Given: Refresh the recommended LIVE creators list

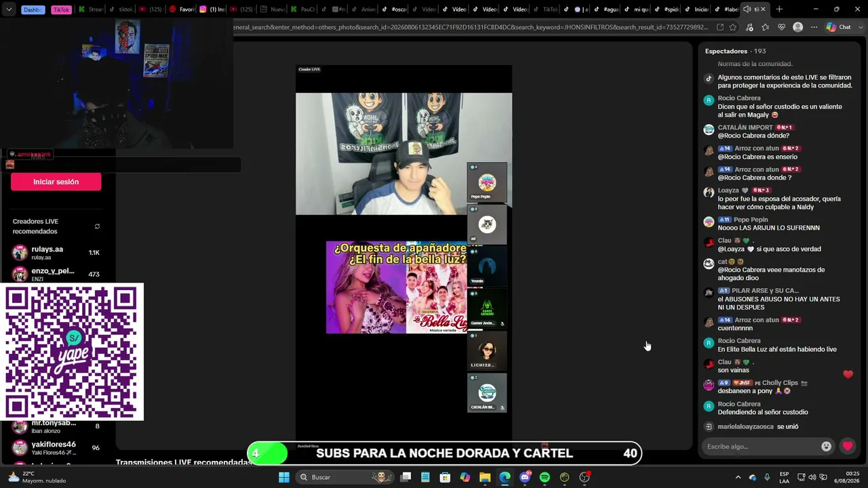Looking at the screenshot, I should coord(97,226).
